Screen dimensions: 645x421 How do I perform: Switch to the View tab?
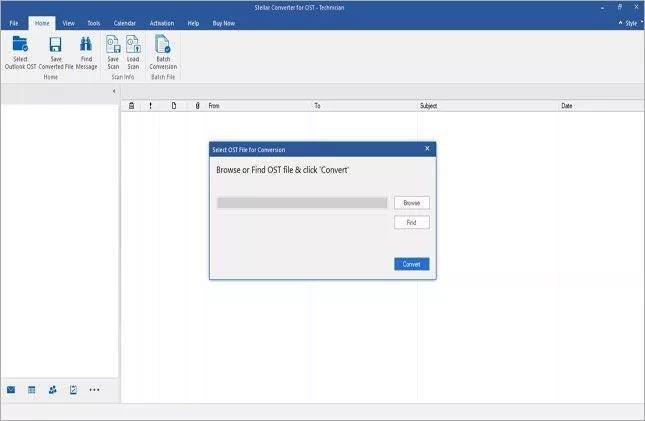tap(68, 21)
